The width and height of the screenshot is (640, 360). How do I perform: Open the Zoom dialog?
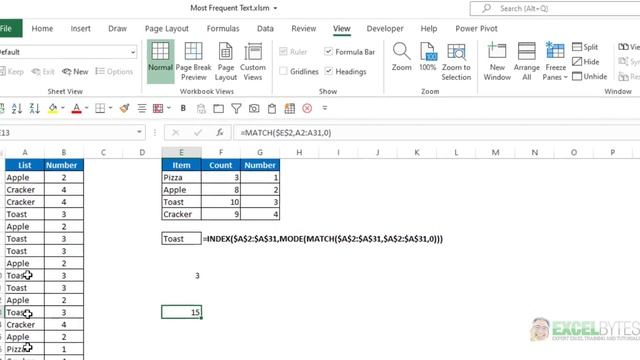[x=402, y=57]
